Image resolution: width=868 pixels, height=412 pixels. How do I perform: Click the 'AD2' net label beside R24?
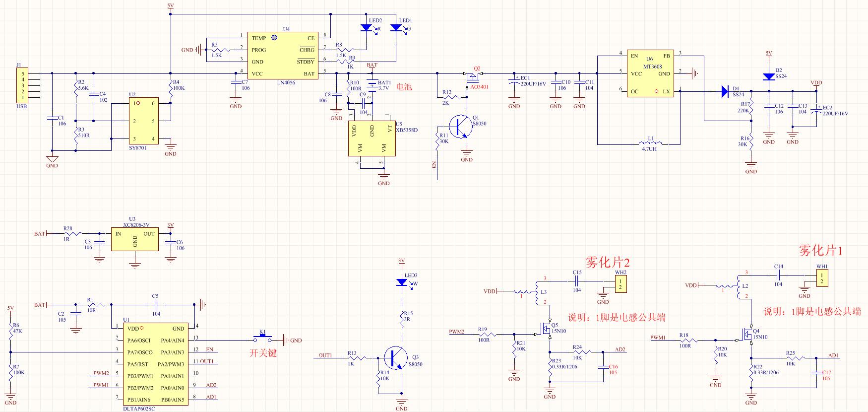[620, 349]
